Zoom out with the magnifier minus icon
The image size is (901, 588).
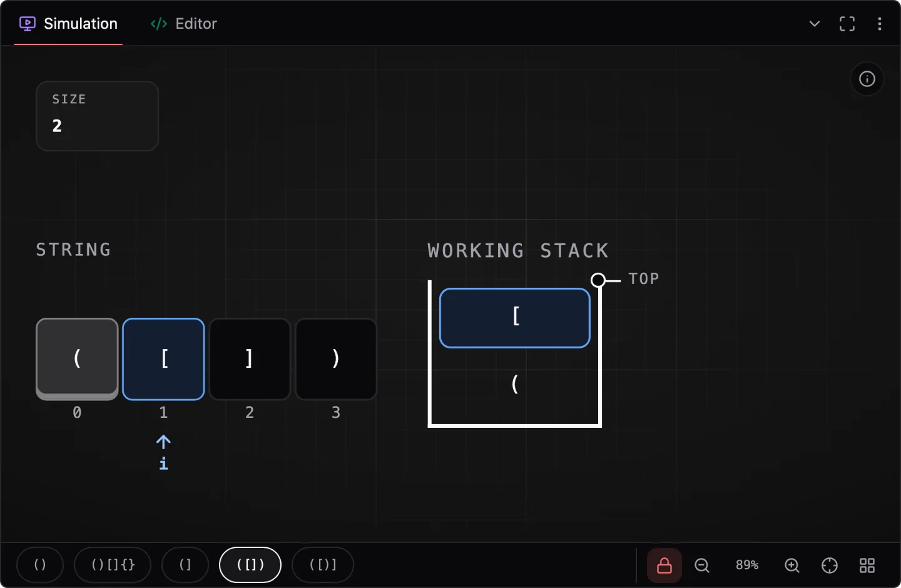[x=702, y=565]
